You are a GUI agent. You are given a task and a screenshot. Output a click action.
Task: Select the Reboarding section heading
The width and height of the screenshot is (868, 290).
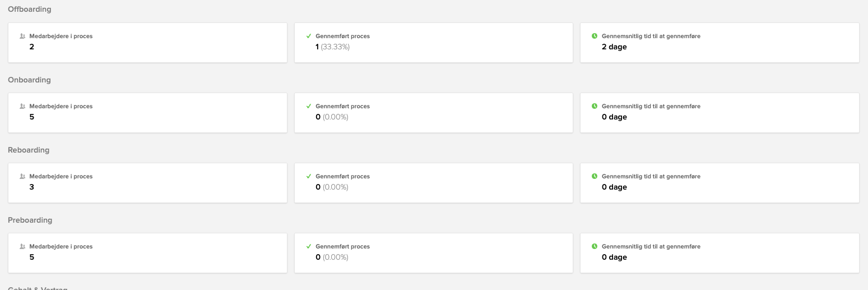click(x=29, y=150)
